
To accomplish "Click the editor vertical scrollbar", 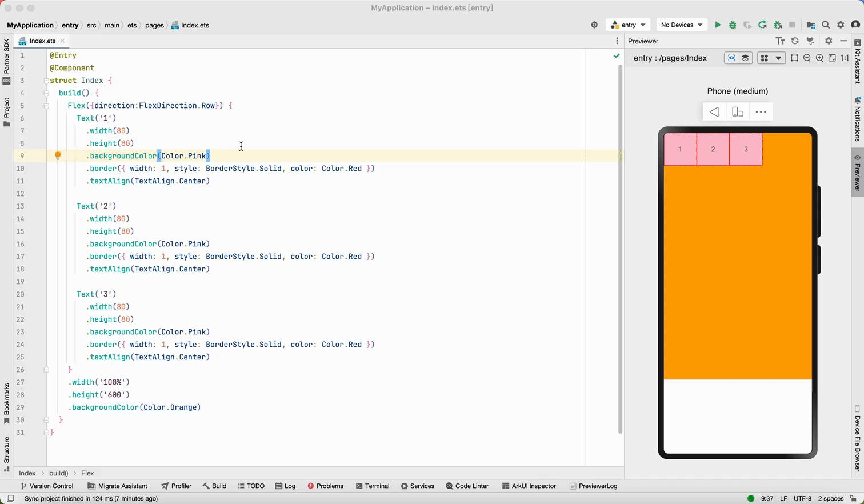I will coord(620,249).
